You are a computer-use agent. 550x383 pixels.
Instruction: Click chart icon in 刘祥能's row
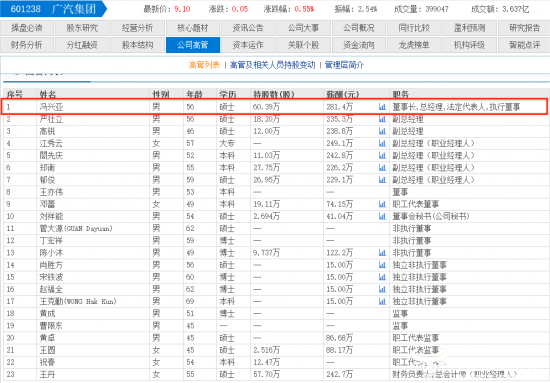coord(382,216)
